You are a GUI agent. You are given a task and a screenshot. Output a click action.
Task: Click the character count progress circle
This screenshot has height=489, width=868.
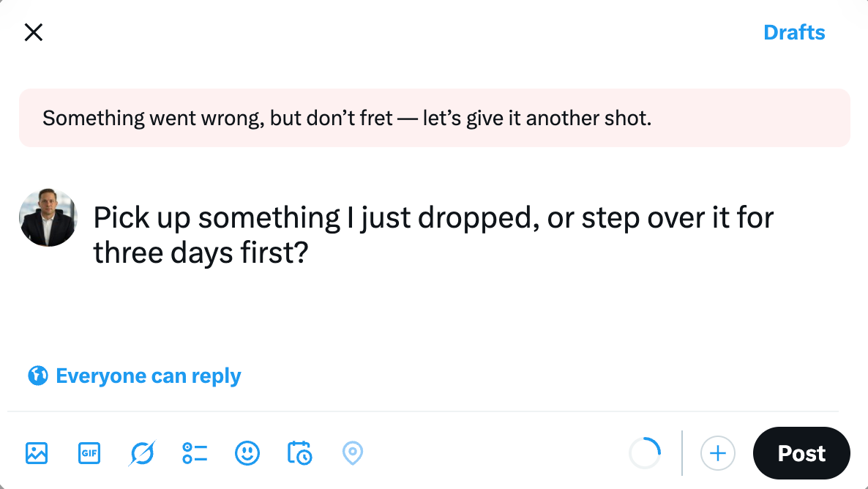645,453
